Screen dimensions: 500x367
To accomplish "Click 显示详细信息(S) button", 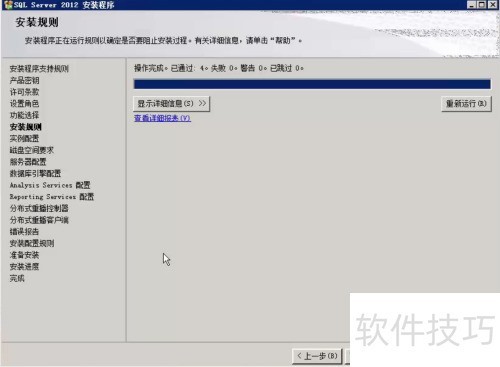I will [x=171, y=104].
